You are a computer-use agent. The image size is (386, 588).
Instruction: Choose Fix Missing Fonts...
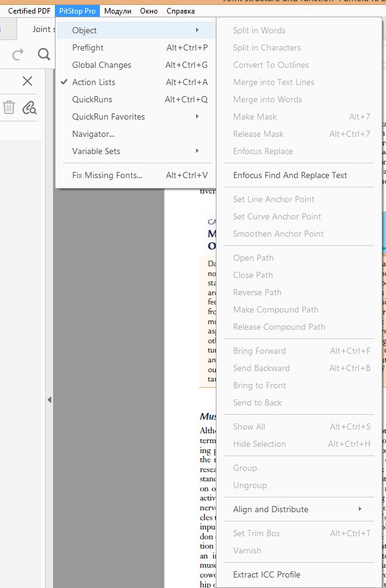[136, 175]
